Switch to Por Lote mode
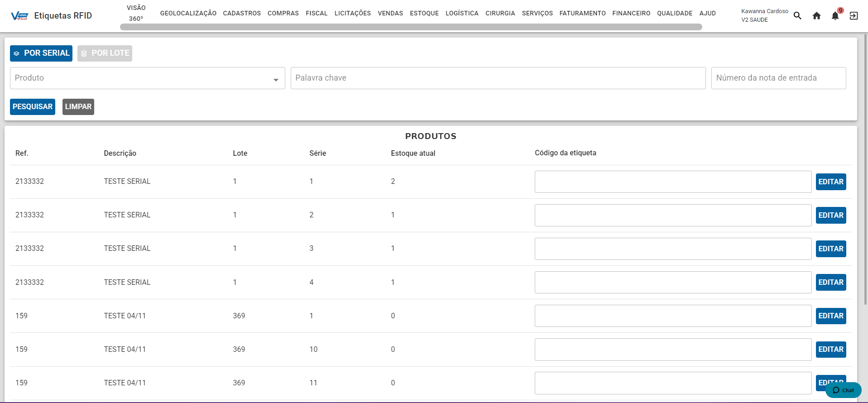Screen dimensions: 868x403 coord(105,53)
